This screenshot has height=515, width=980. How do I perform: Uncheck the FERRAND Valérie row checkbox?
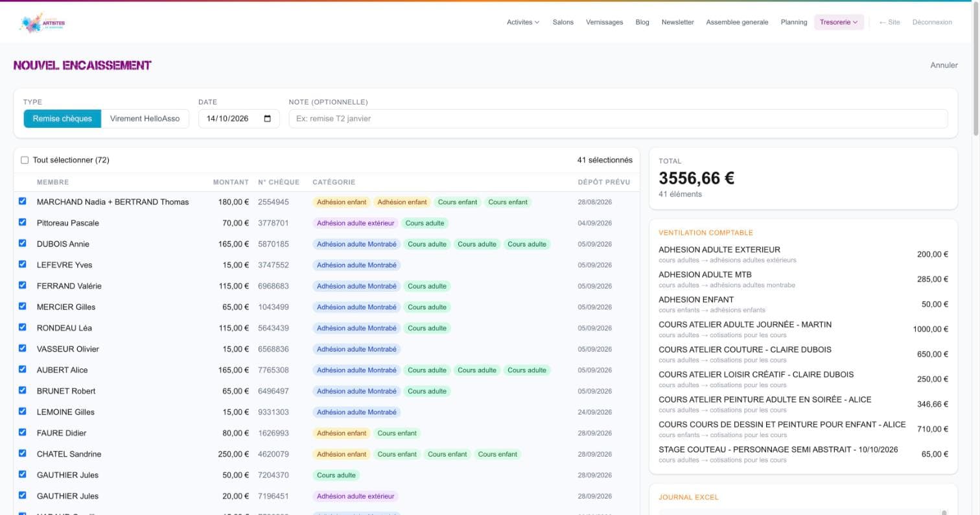23,285
